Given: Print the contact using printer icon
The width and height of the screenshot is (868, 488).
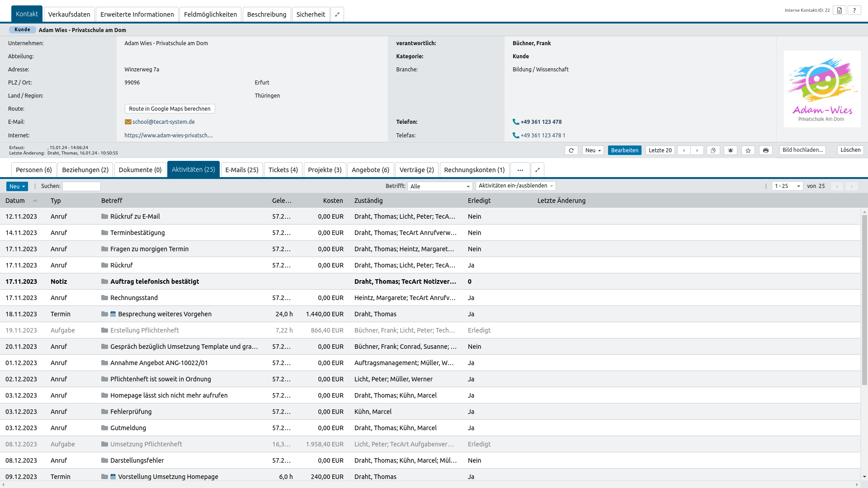Looking at the screenshot, I should click(x=766, y=150).
